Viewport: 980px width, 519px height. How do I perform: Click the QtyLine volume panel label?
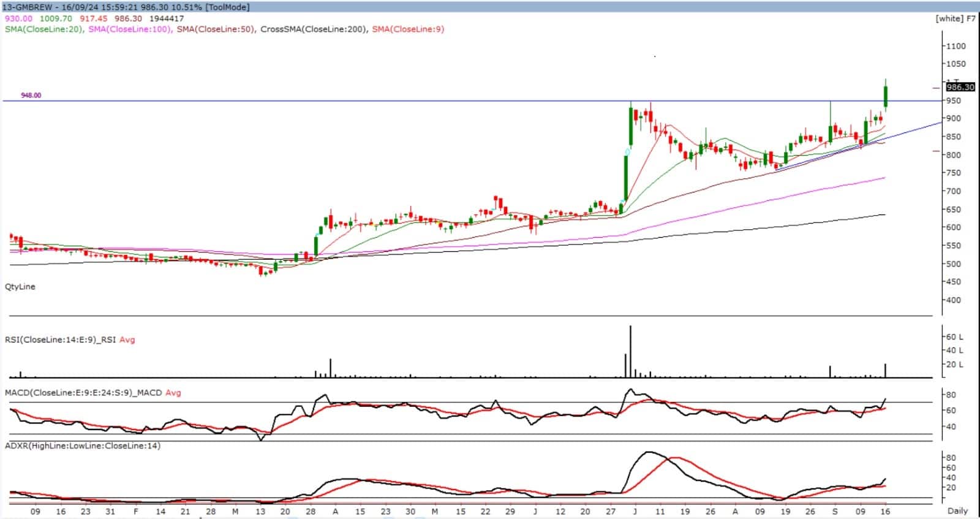pos(20,287)
